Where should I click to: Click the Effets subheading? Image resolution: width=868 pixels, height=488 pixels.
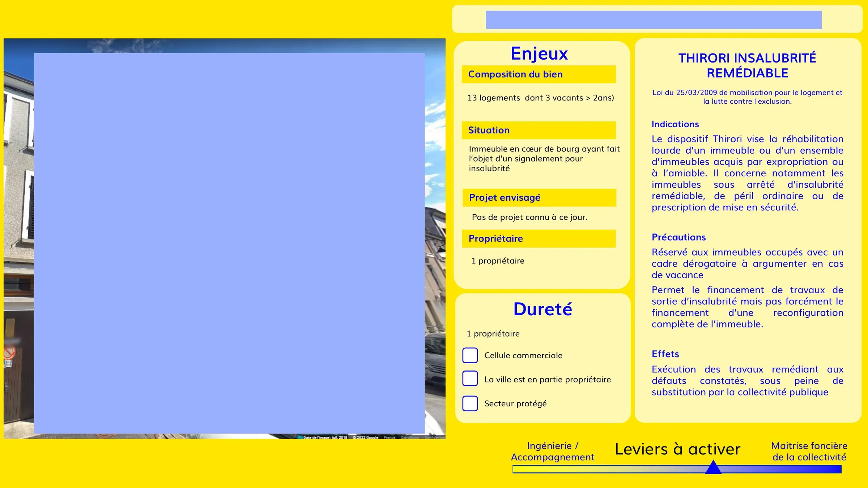point(665,354)
